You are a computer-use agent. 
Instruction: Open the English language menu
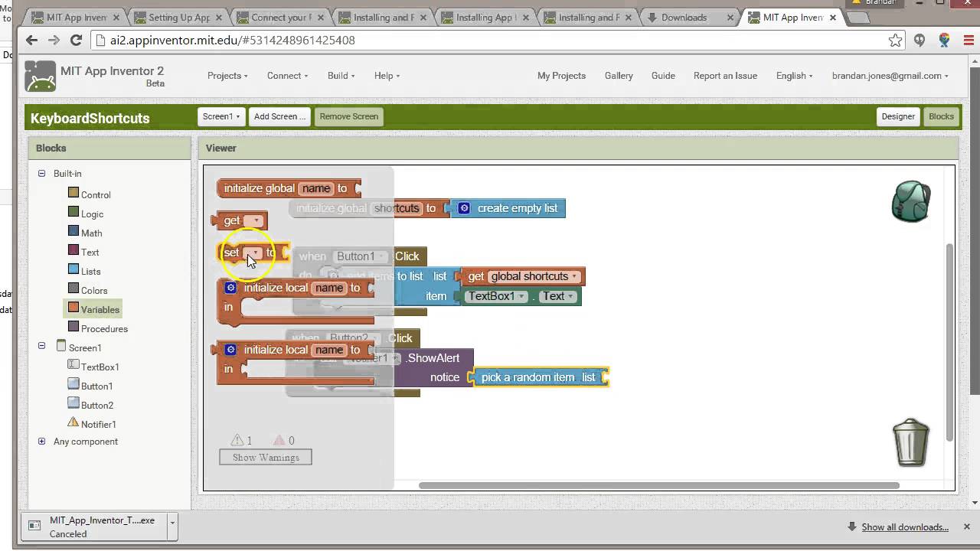pyautogui.click(x=794, y=76)
